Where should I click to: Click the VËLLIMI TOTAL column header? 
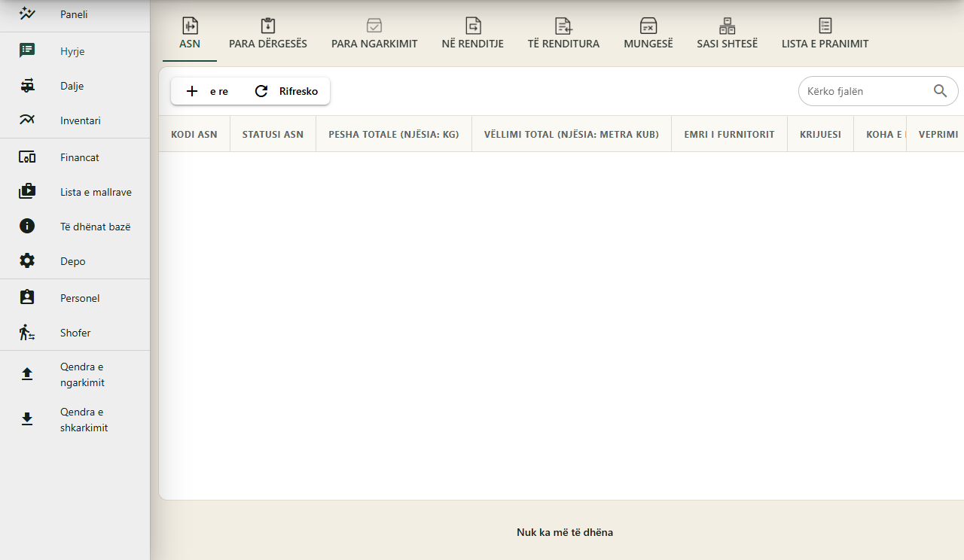coord(572,134)
